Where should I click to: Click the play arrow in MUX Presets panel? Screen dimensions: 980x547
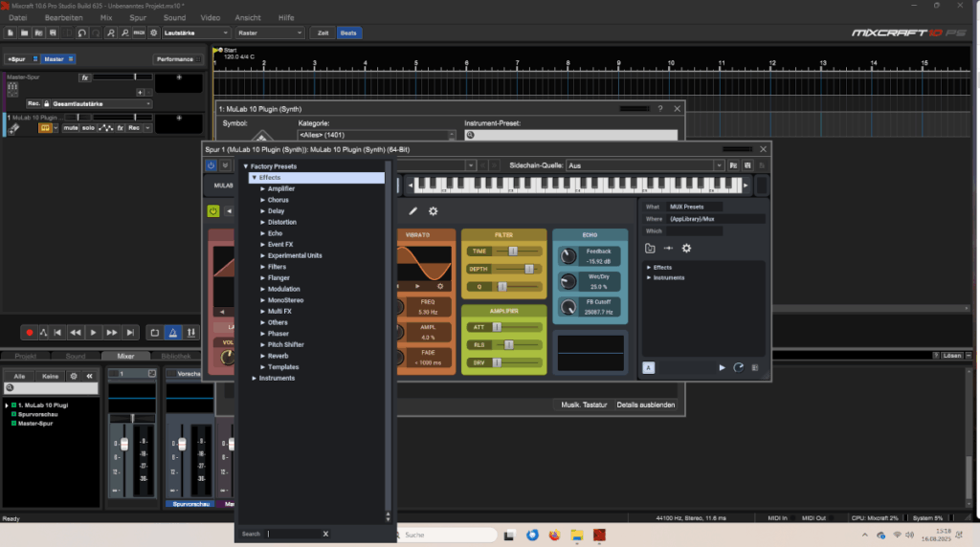tap(722, 368)
